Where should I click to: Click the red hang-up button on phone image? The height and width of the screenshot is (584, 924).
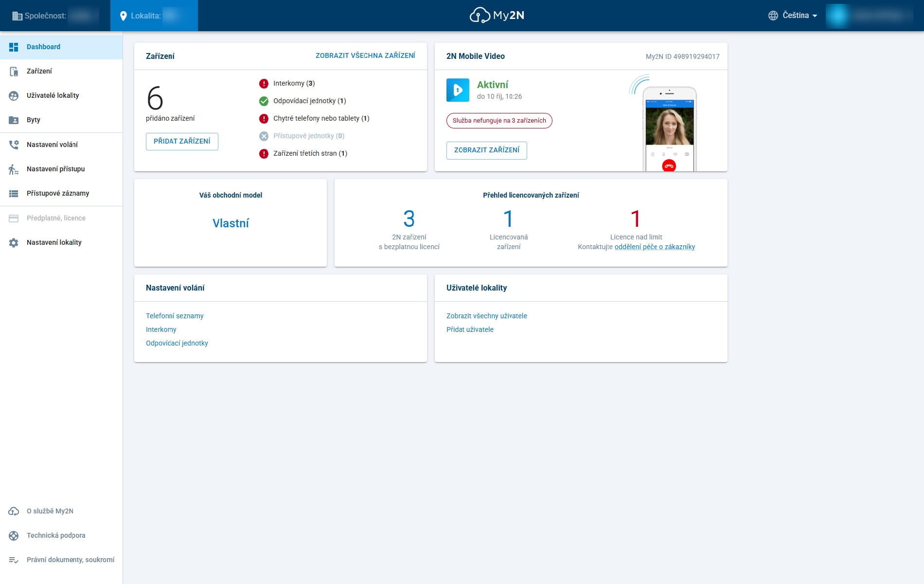[669, 165]
